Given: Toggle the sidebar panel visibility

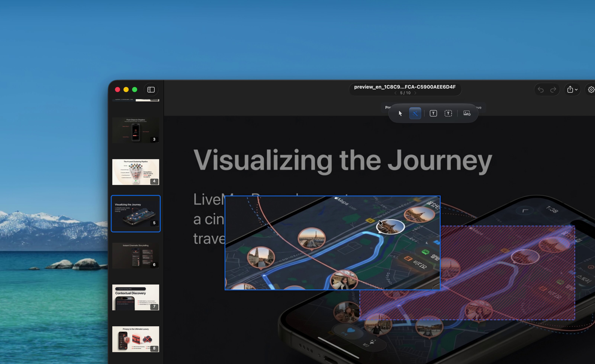Looking at the screenshot, I should 151,90.
